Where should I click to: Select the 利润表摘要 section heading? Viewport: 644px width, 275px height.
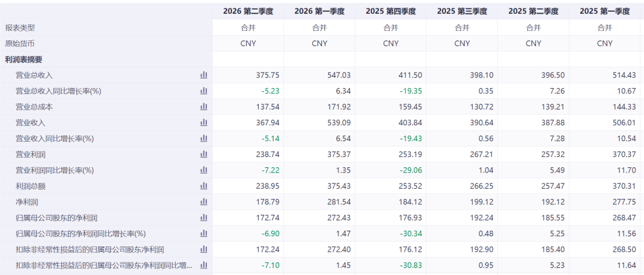[x=23, y=60]
